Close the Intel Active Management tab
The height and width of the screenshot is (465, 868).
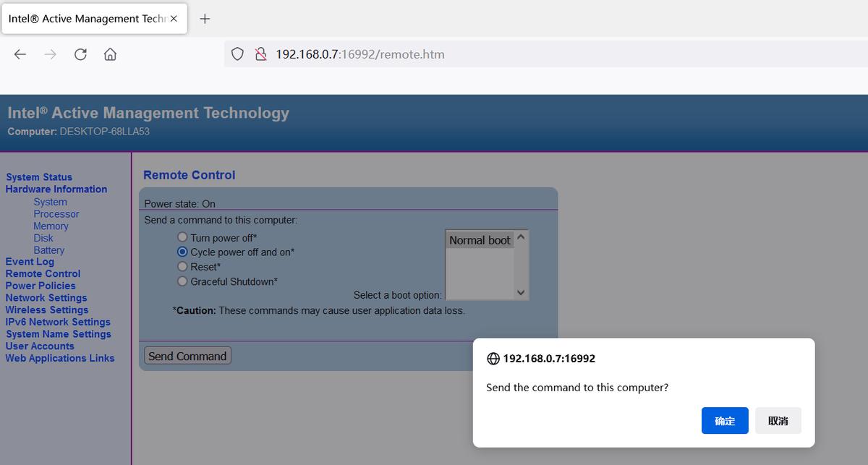174,19
